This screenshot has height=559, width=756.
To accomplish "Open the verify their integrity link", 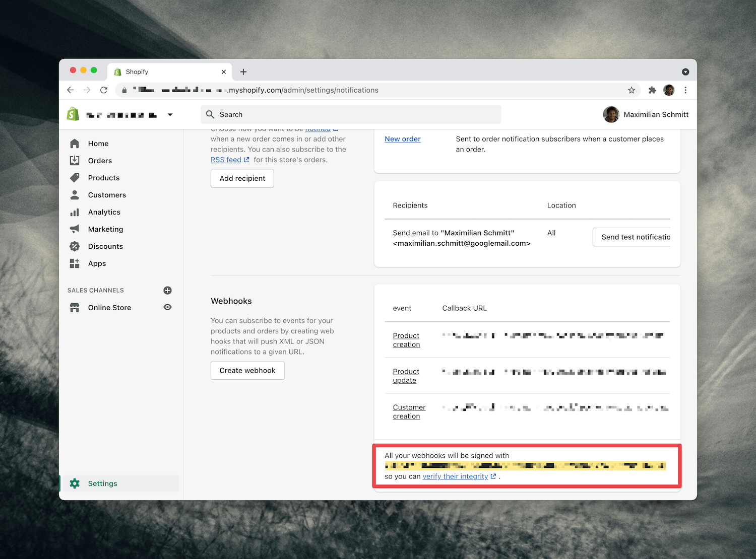I will click(459, 476).
